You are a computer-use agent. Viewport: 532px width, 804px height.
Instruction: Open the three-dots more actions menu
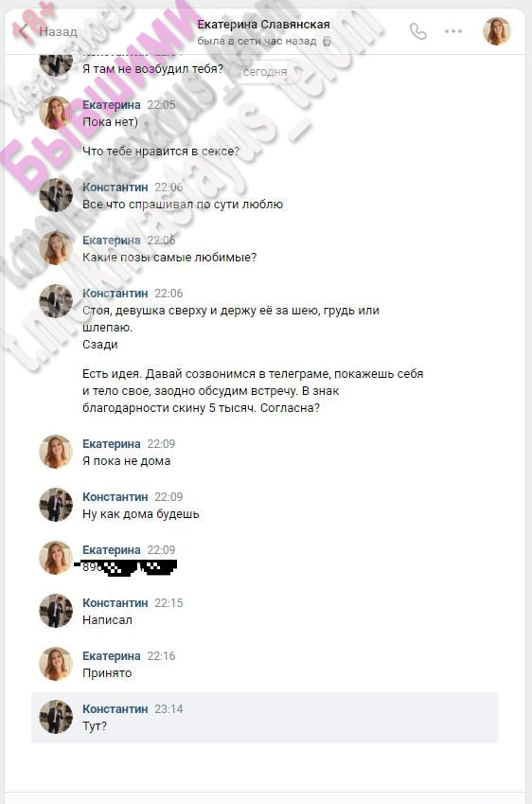point(453,32)
